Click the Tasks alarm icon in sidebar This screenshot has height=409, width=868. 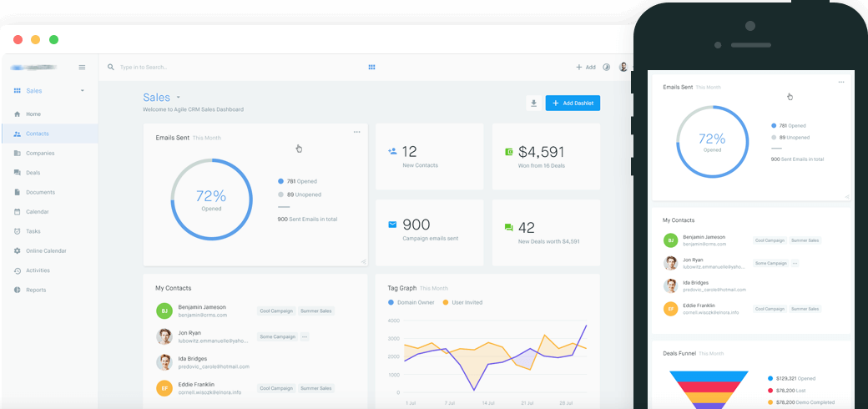pyautogui.click(x=18, y=231)
